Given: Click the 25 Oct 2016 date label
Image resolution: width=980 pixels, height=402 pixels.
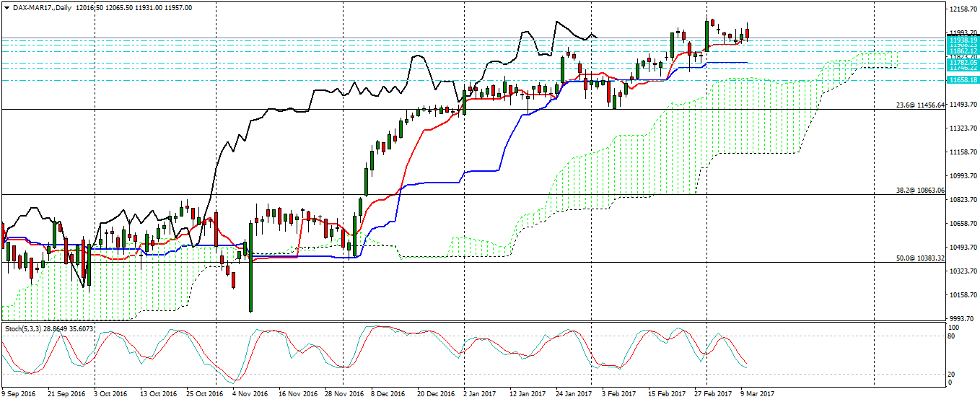Looking at the screenshot, I should pos(206,394).
